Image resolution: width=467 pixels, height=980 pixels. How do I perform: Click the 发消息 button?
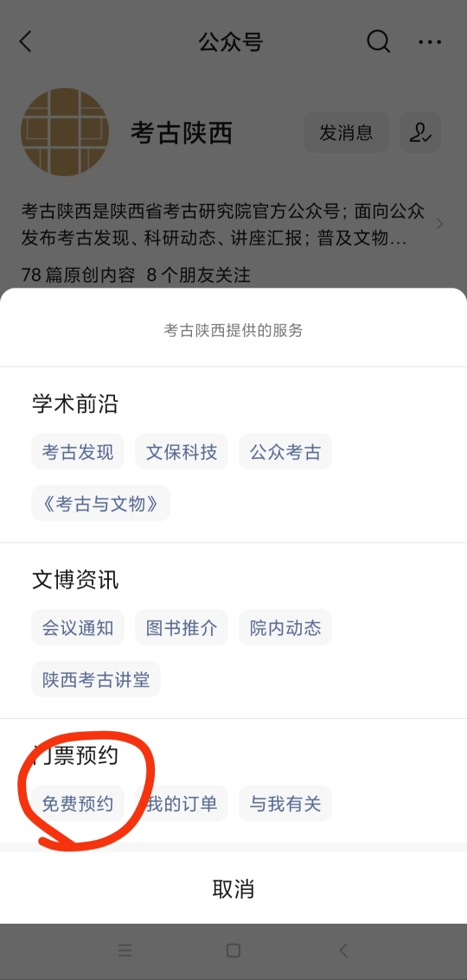(x=346, y=132)
